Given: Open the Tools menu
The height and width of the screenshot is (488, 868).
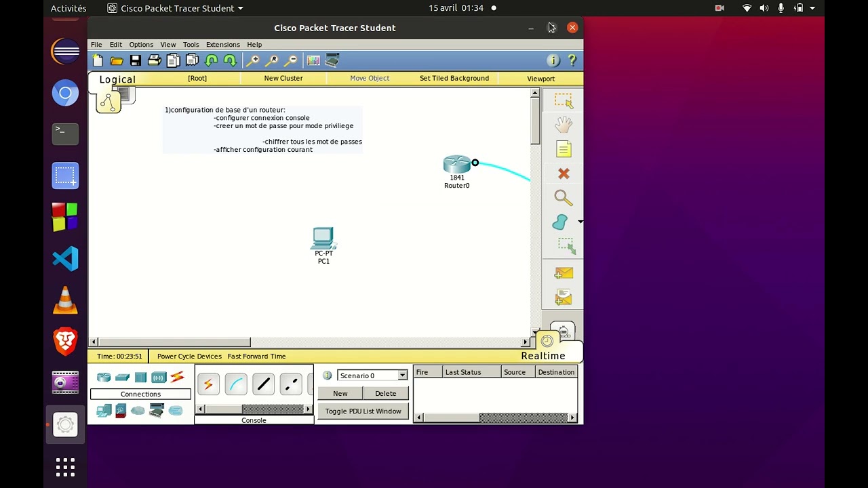Looking at the screenshot, I should point(191,45).
